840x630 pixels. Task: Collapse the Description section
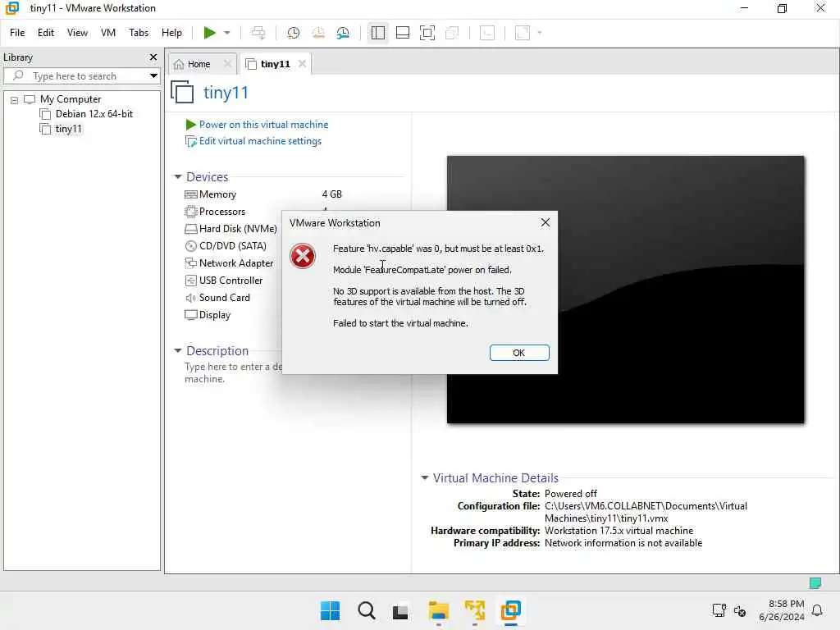[178, 351]
